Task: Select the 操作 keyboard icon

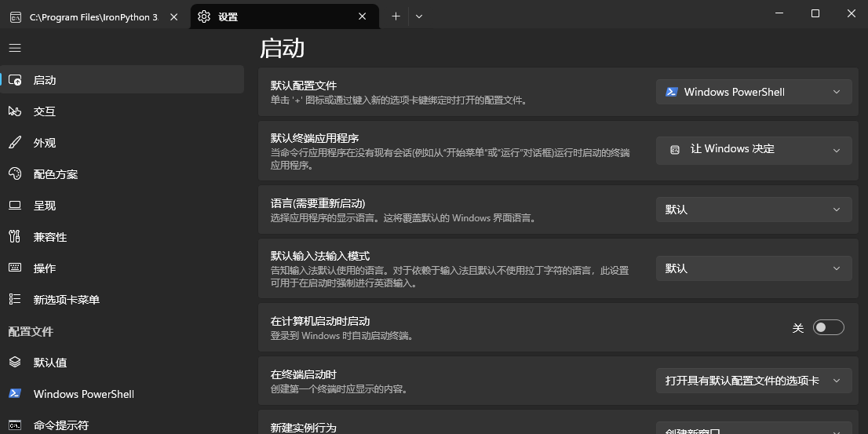Action: click(14, 268)
